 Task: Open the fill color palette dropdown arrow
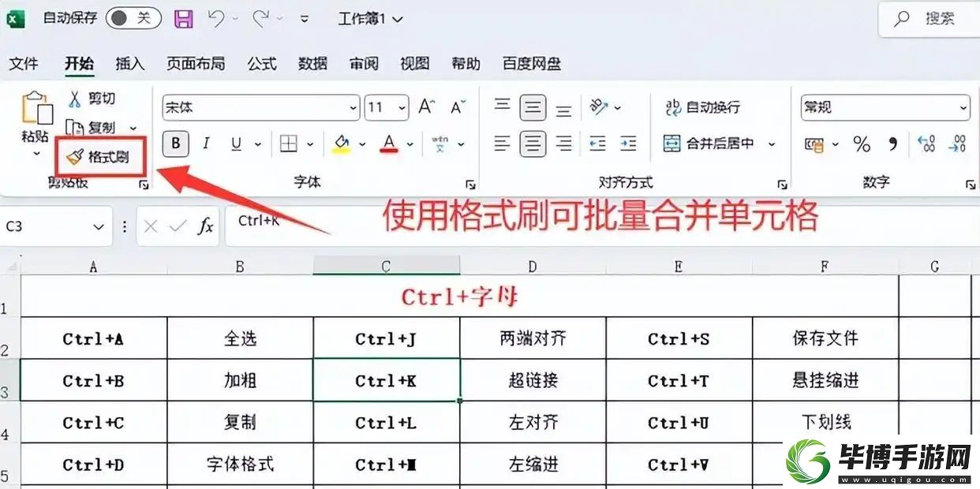pyautogui.click(x=362, y=144)
